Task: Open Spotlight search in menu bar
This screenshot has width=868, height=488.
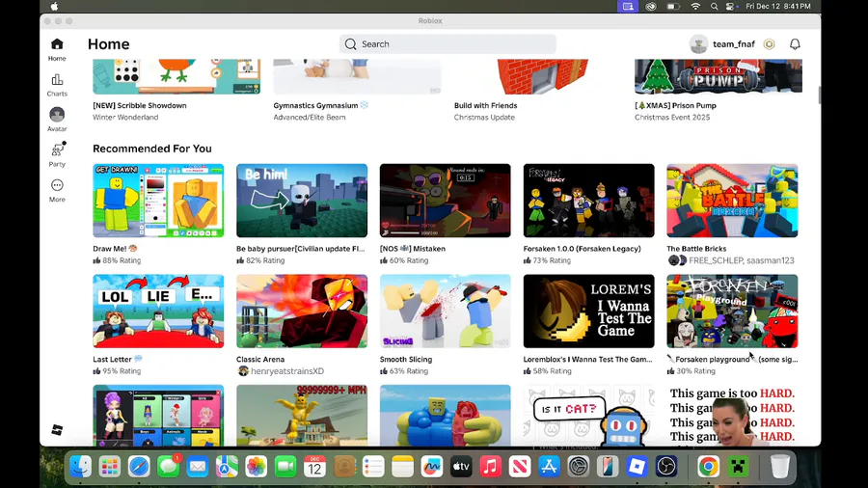Action: [x=714, y=6]
